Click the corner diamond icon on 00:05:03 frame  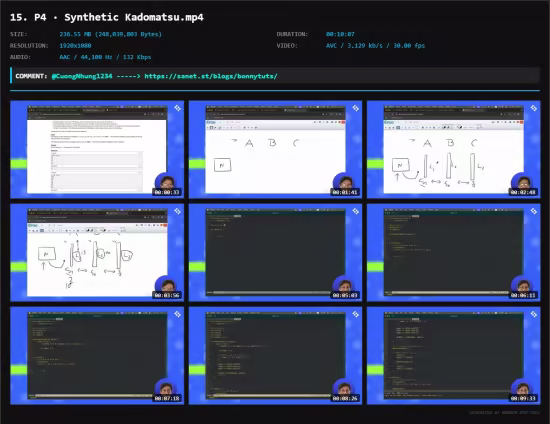click(x=356, y=211)
